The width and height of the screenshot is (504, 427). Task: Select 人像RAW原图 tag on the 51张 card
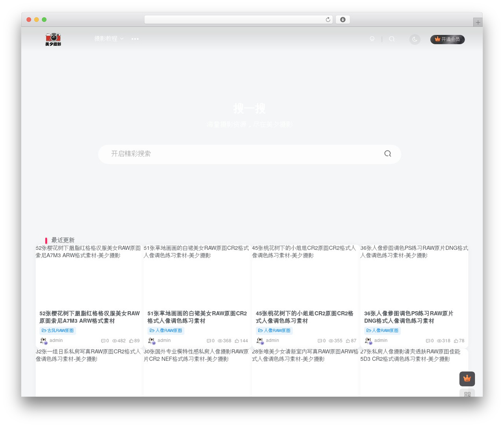click(166, 330)
